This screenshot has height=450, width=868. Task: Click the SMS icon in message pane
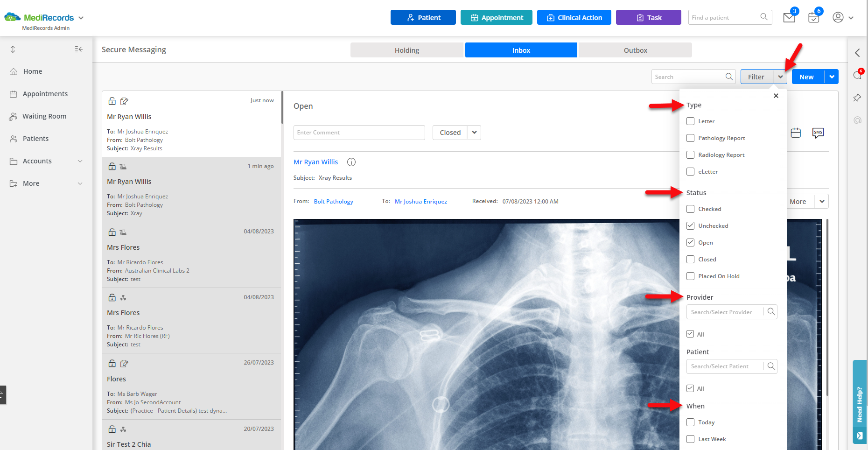818,133
